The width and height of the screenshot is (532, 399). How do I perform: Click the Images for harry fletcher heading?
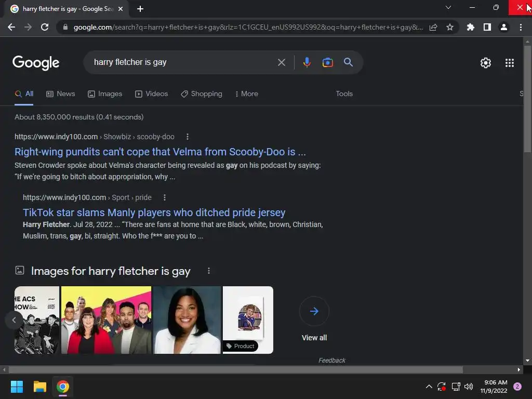(111, 271)
